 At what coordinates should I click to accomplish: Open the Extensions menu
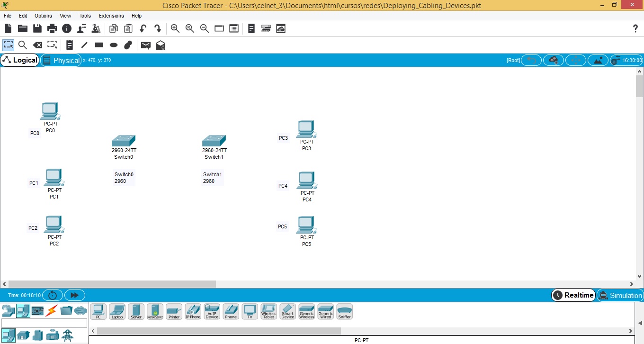tap(111, 16)
